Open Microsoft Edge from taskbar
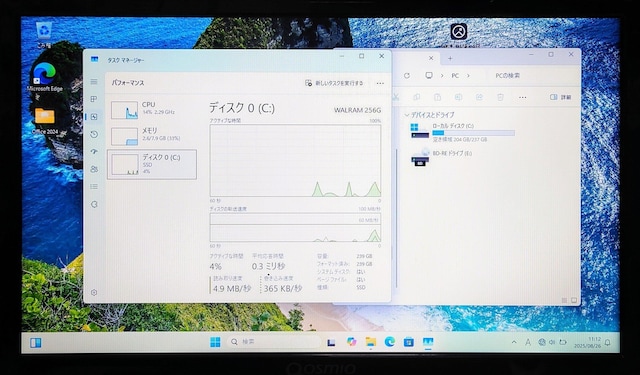 tap(390, 342)
